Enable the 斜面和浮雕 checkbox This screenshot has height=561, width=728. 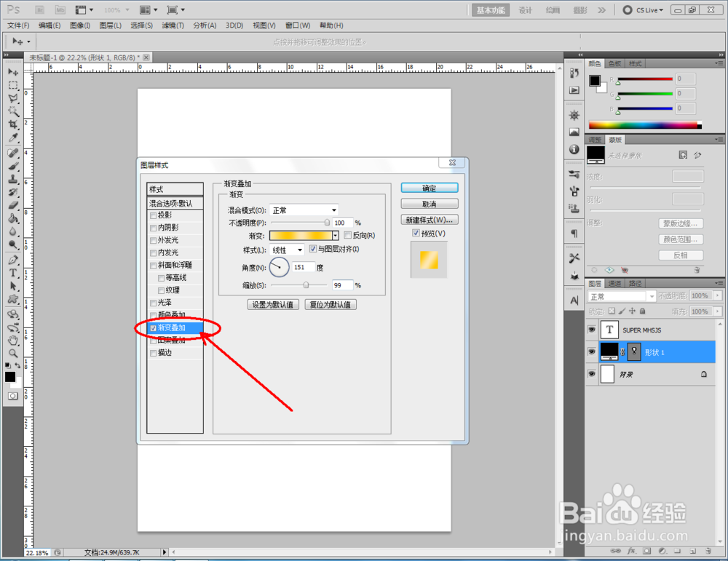pyautogui.click(x=153, y=266)
